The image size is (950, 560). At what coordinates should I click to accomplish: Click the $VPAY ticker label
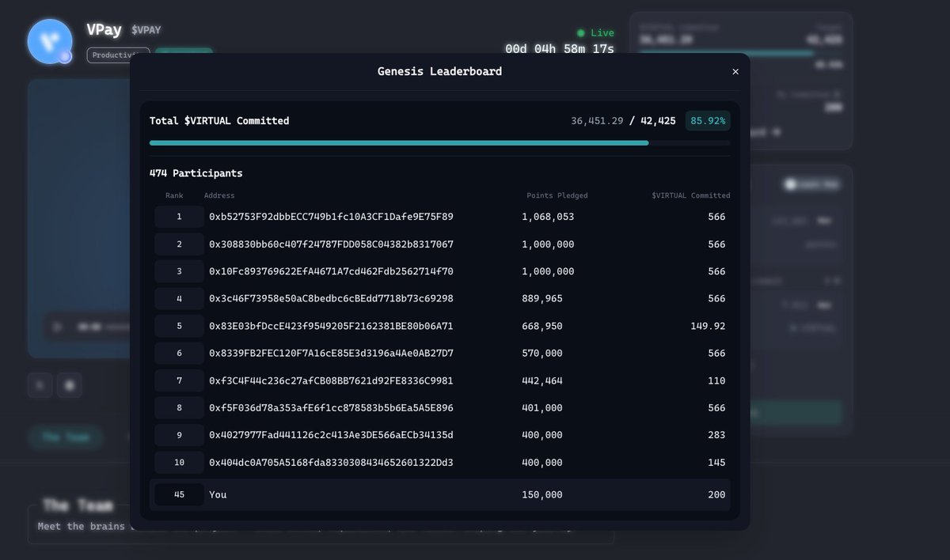point(145,30)
